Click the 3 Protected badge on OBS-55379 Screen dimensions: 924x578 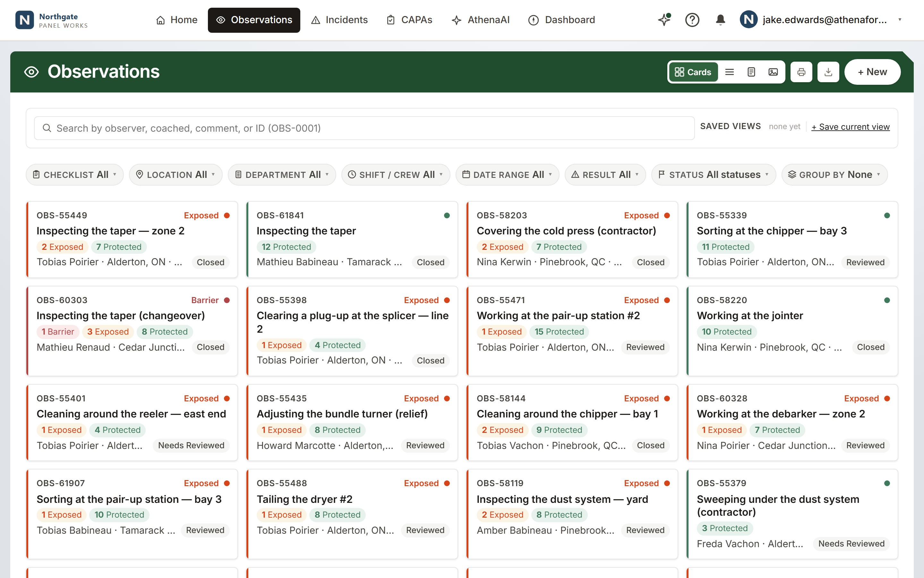(x=725, y=528)
